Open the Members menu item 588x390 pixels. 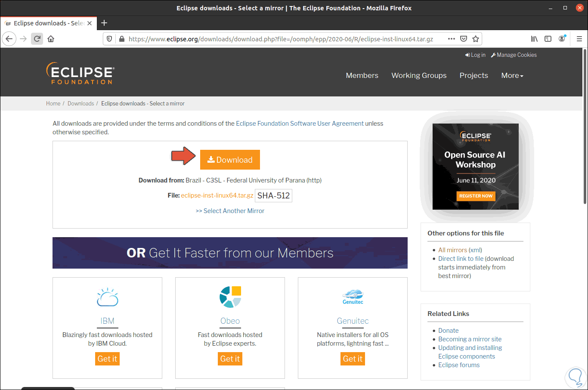tap(362, 75)
